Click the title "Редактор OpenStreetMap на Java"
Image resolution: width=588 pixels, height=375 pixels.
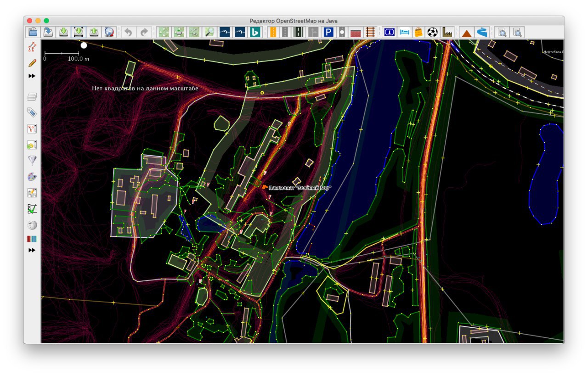tap(294, 21)
